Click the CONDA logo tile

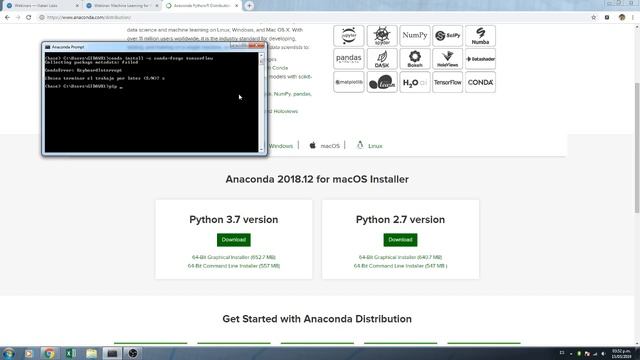[x=480, y=82]
